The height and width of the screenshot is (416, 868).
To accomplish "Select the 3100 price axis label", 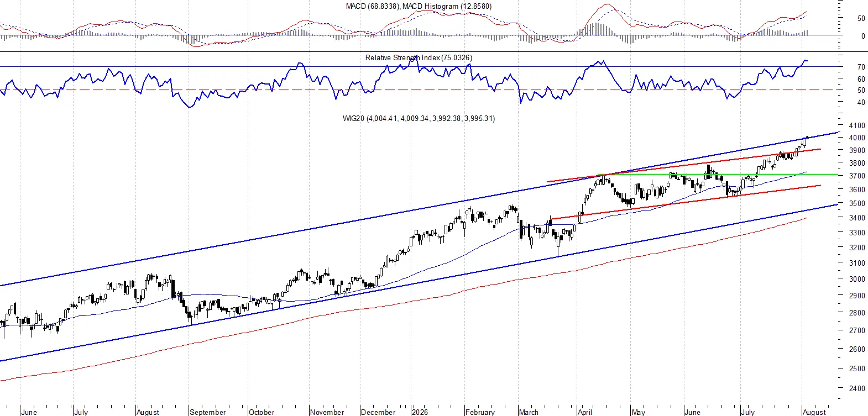I will pyautogui.click(x=857, y=263).
